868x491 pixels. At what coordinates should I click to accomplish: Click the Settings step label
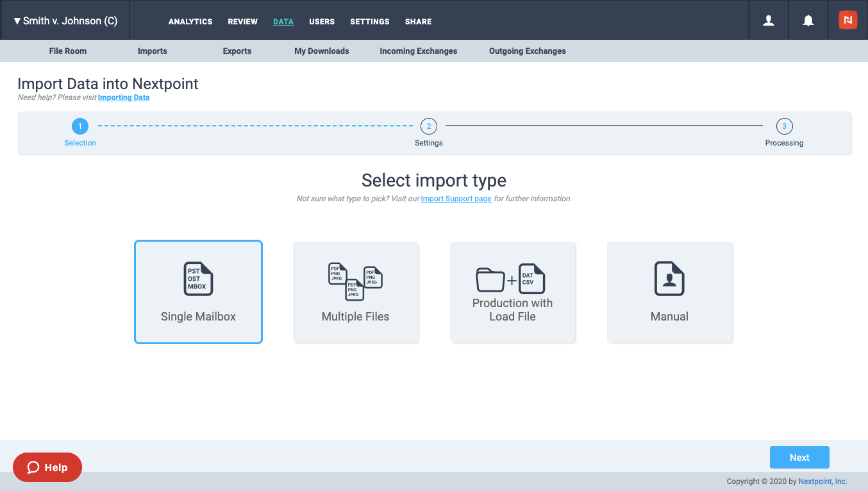click(x=429, y=143)
